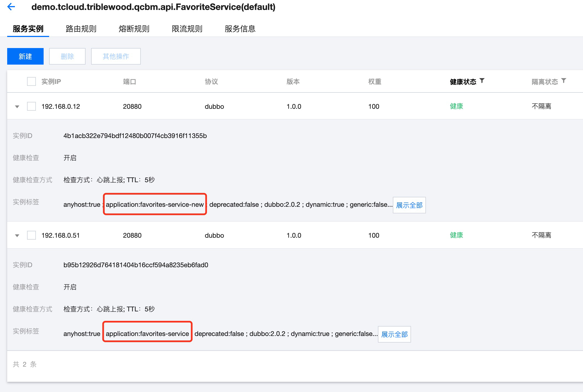Click port 20880 in 192.168.0.12 row
Image resolution: width=583 pixels, height=392 pixels.
point(132,107)
